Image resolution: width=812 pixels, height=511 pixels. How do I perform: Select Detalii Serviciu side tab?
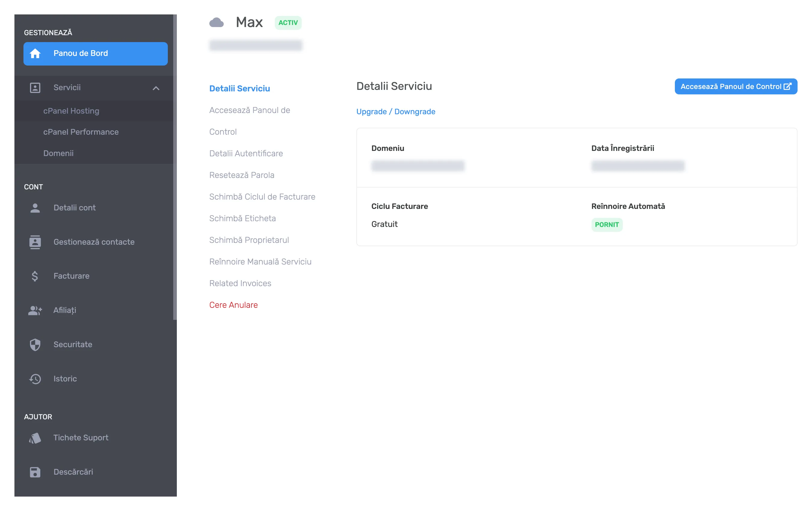click(x=239, y=88)
